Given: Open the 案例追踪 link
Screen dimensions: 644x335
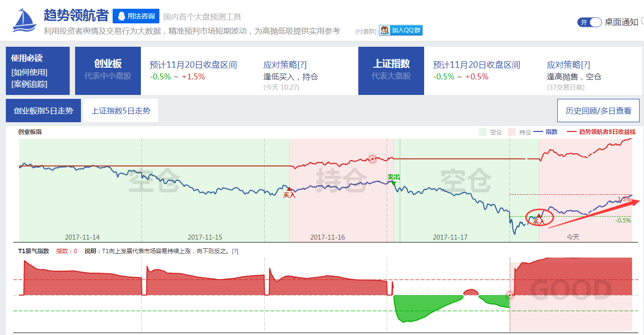Looking at the screenshot, I should [x=29, y=84].
